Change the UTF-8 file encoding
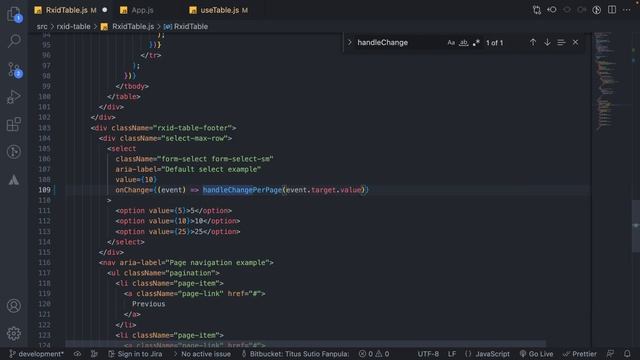 [x=428, y=354]
